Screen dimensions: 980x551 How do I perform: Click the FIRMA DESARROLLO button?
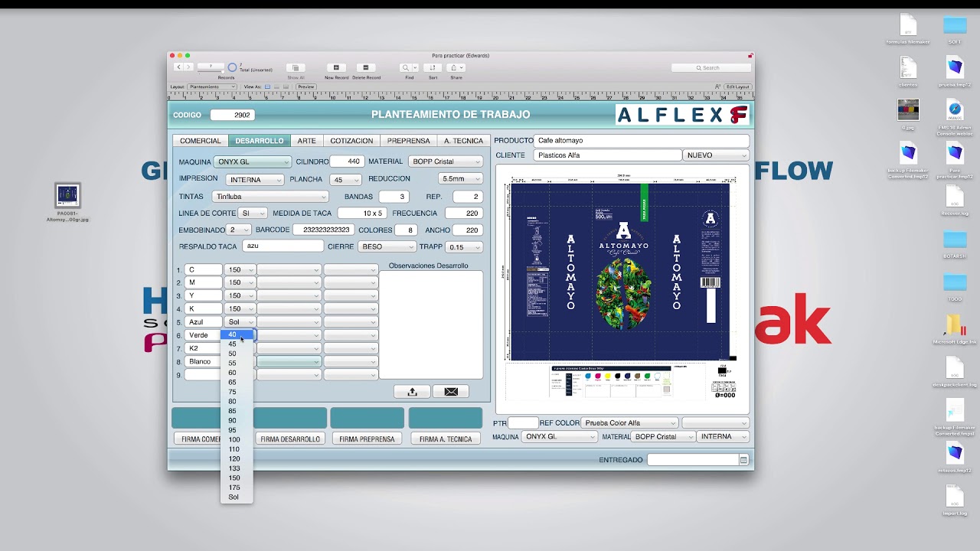coord(290,439)
